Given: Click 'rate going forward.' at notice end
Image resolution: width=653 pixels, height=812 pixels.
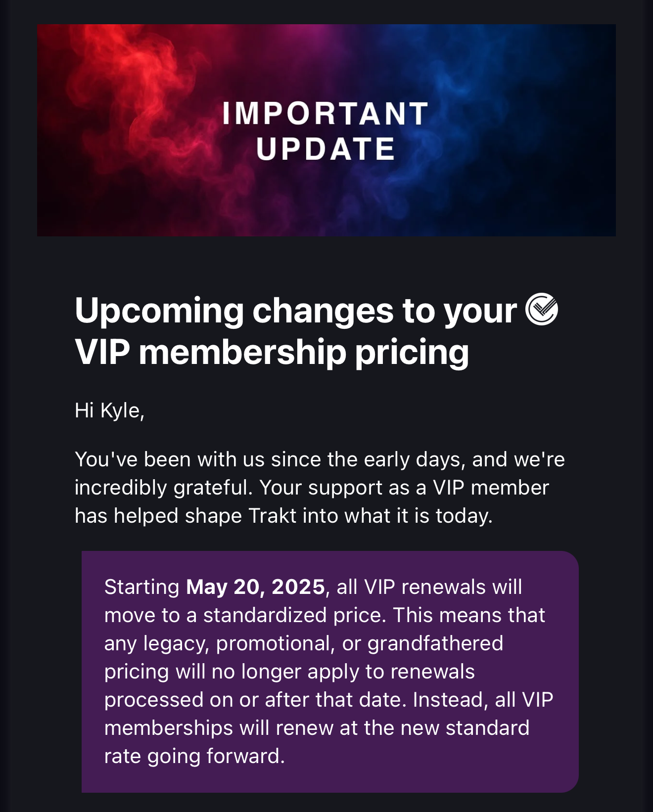Looking at the screenshot, I should click(x=194, y=756).
